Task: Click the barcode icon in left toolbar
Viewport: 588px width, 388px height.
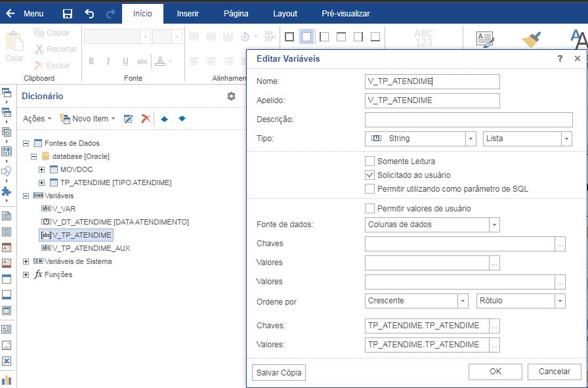Action: pos(7,152)
